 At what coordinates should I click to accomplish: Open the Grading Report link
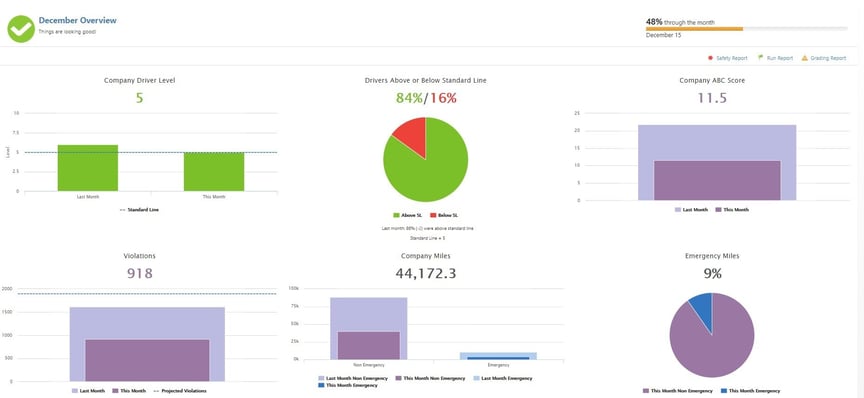pyautogui.click(x=828, y=58)
